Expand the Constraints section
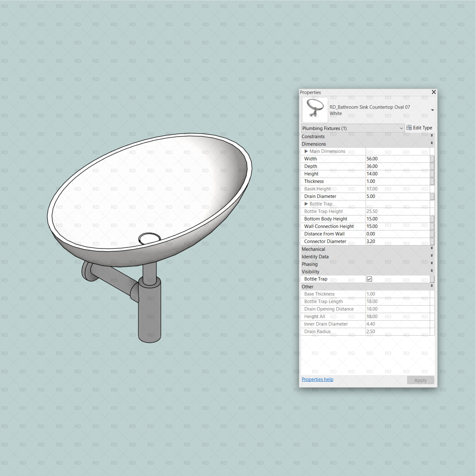This screenshot has width=476, height=476. pos(432,135)
